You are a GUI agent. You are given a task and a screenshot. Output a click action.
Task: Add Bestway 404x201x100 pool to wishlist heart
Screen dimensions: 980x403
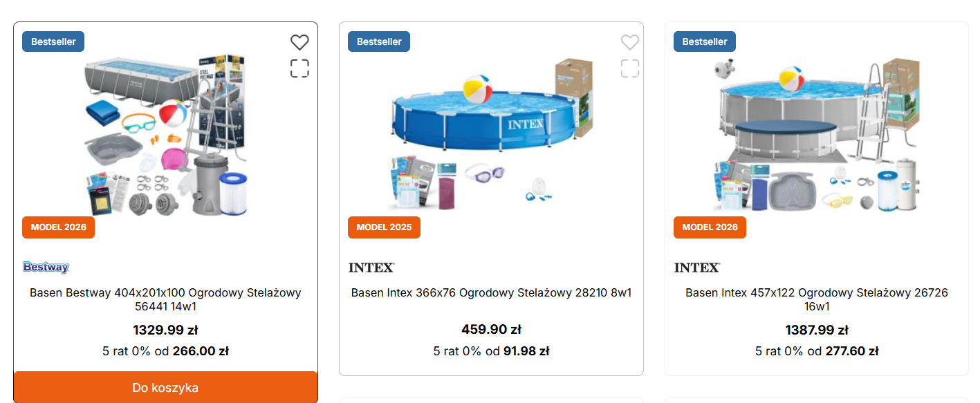click(x=299, y=43)
